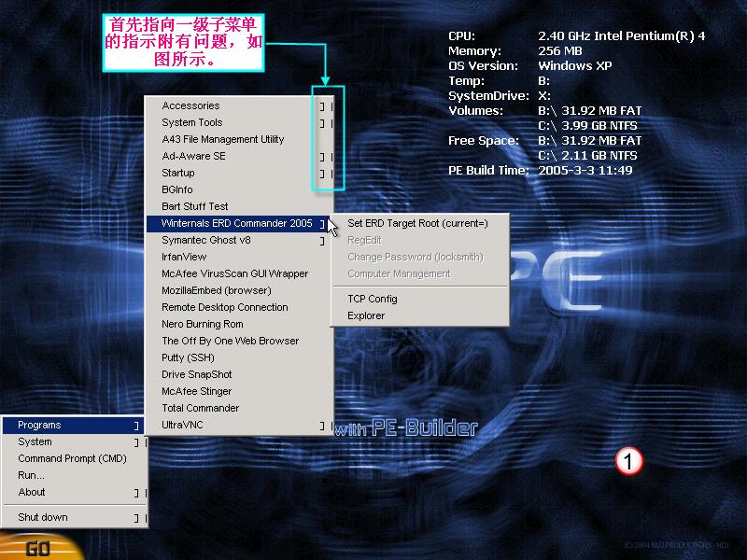747x560 pixels.
Task: Click submenu arrow beside Programs
Action: tap(136, 426)
